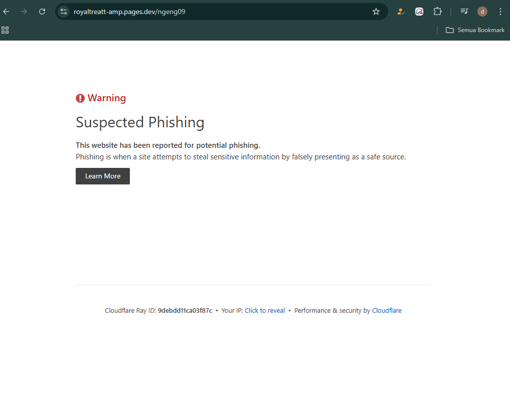Open Chrome three-dot menu
The width and height of the screenshot is (510, 420).
500,12
